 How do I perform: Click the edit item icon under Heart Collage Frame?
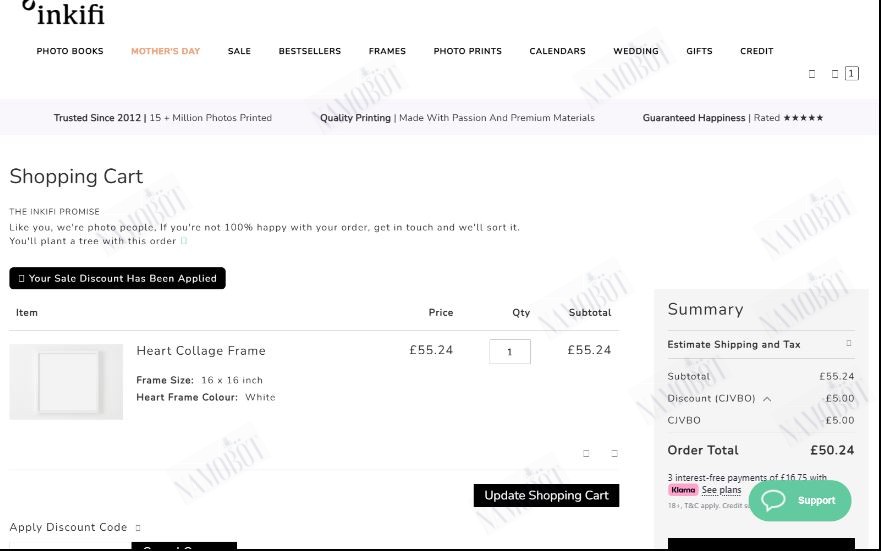click(586, 453)
